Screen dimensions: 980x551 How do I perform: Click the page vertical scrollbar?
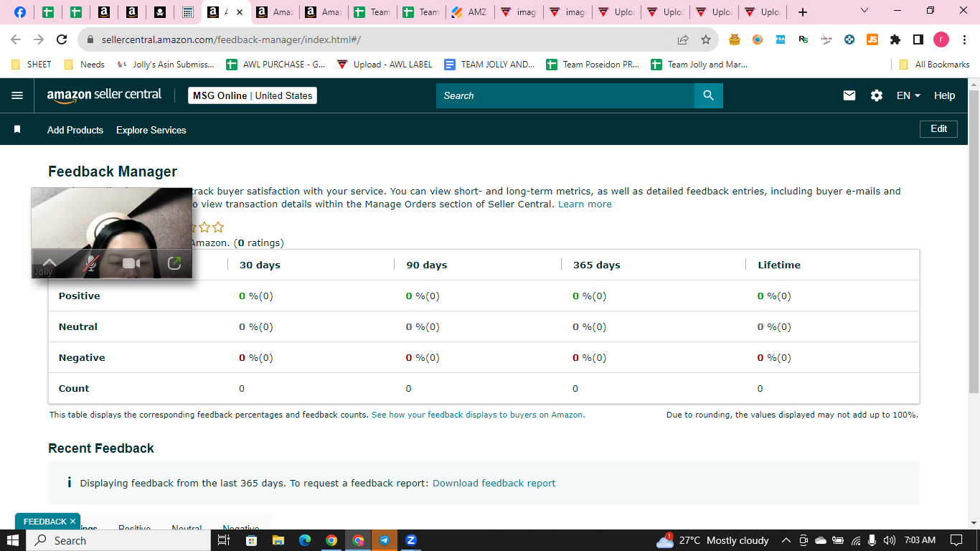pos(974,241)
